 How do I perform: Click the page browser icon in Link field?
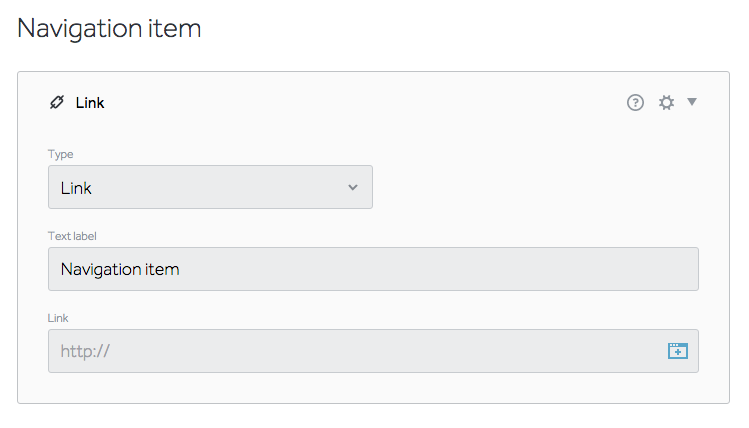tap(678, 351)
